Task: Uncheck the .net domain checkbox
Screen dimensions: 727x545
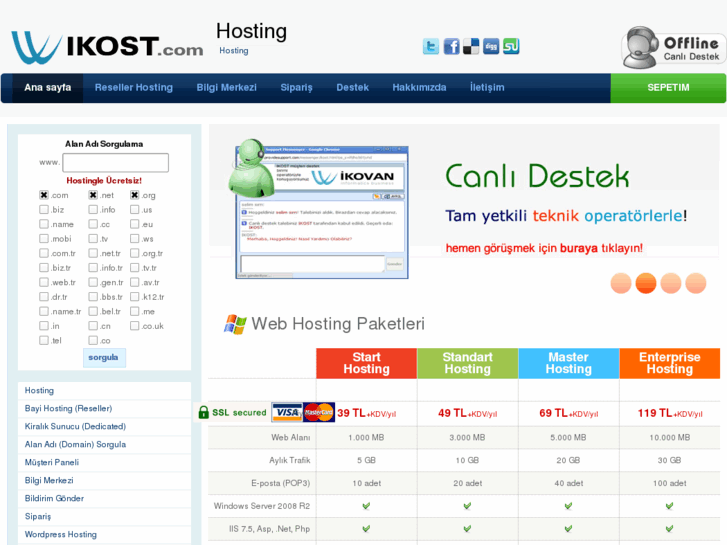Action: click(93, 195)
